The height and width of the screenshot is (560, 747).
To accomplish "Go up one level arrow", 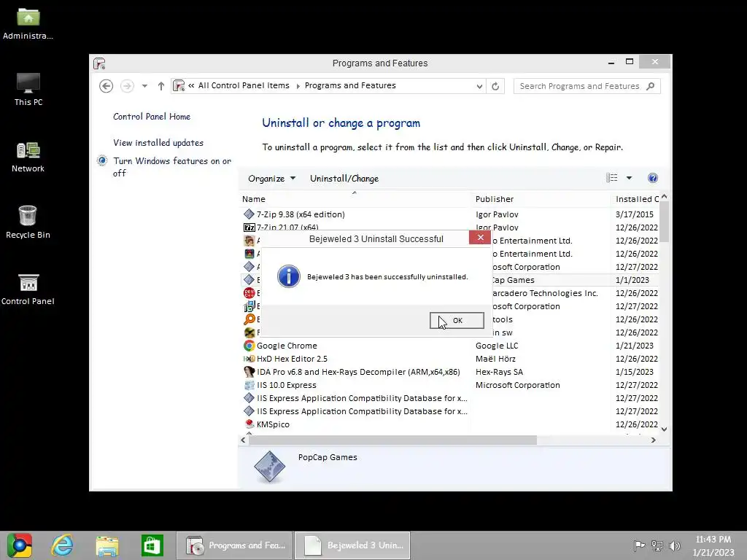I will (x=161, y=86).
